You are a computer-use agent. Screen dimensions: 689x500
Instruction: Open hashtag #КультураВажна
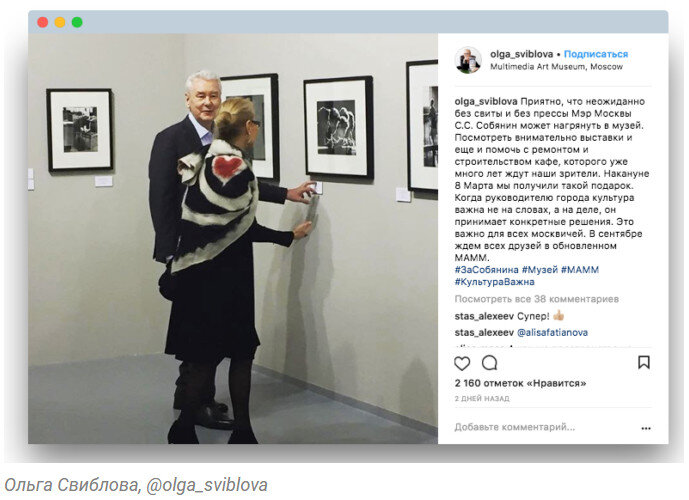[494, 282]
